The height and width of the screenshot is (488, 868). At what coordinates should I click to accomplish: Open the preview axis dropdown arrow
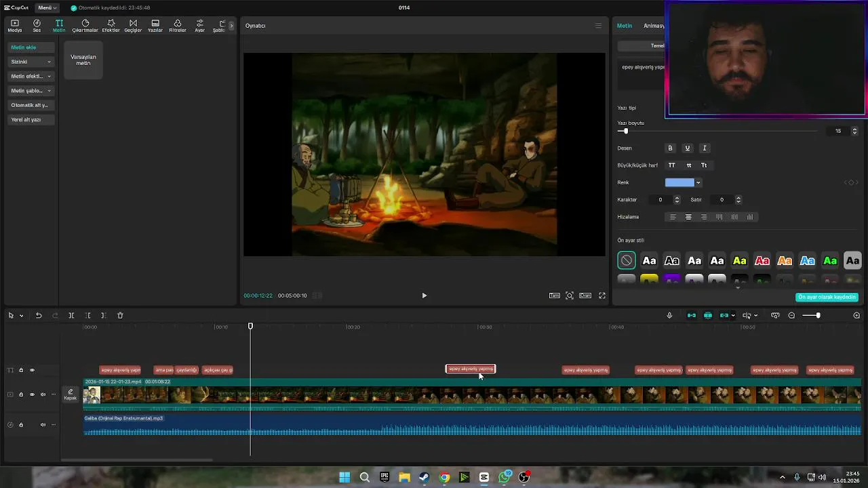coord(755,315)
